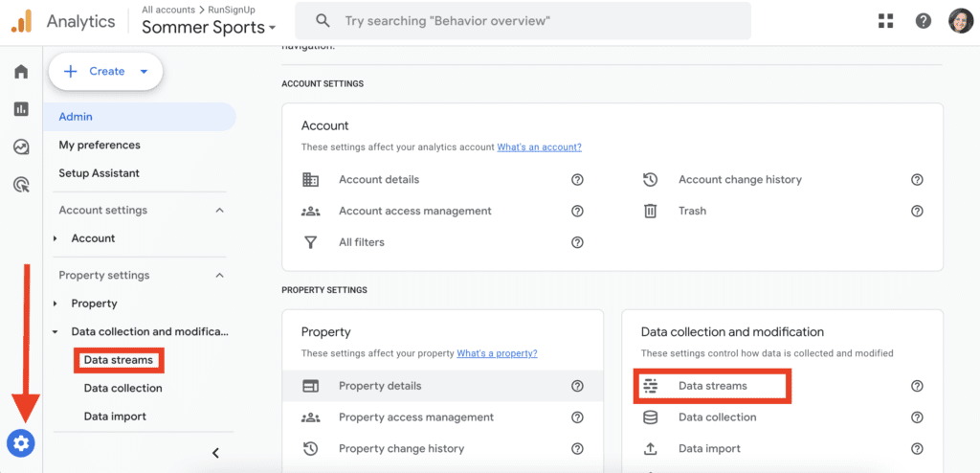Open the "What's an account?" link
Screen dimensions: 980x473
click(540, 147)
